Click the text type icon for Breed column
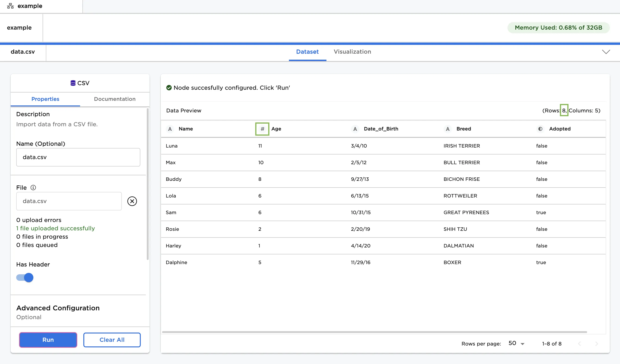 [x=448, y=129]
